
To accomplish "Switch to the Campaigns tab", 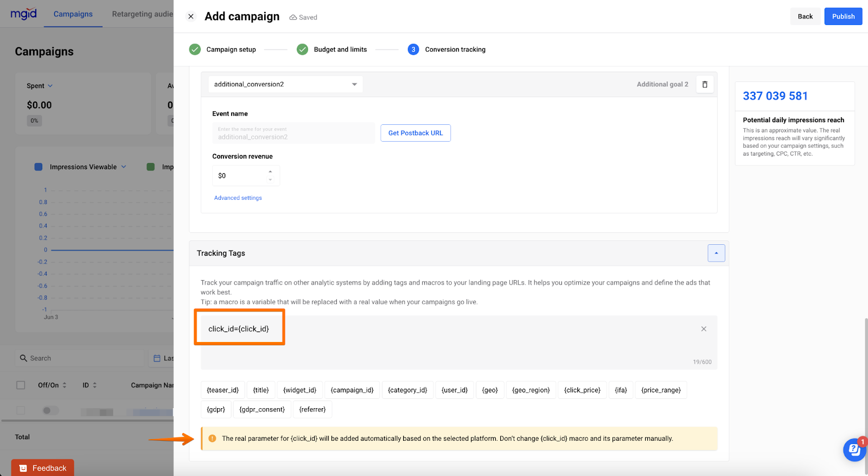I will pos(73,14).
